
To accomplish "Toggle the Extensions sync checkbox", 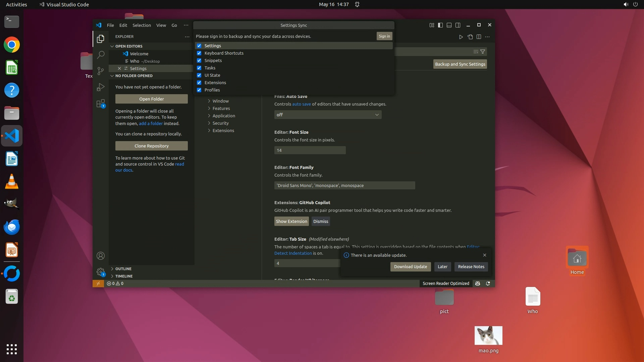I will tap(199, 83).
